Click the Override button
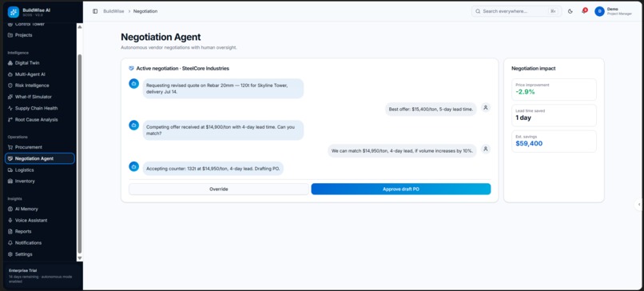Viewport: 644px width, 291px height. pos(218,189)
